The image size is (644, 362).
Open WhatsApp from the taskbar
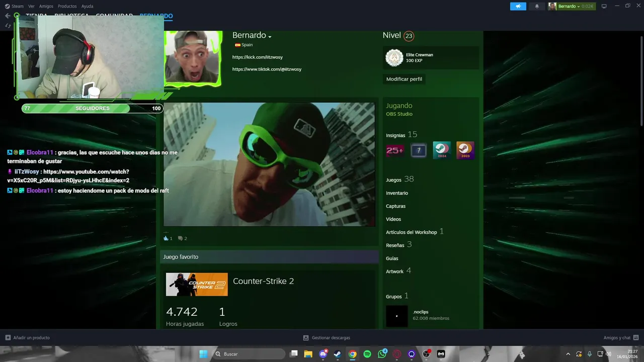point(382,354)
